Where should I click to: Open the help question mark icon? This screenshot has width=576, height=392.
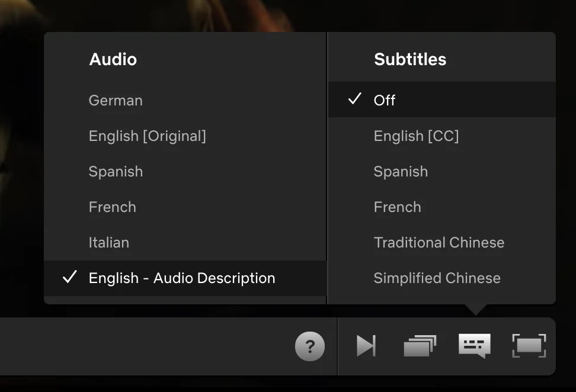coord(310,346)
